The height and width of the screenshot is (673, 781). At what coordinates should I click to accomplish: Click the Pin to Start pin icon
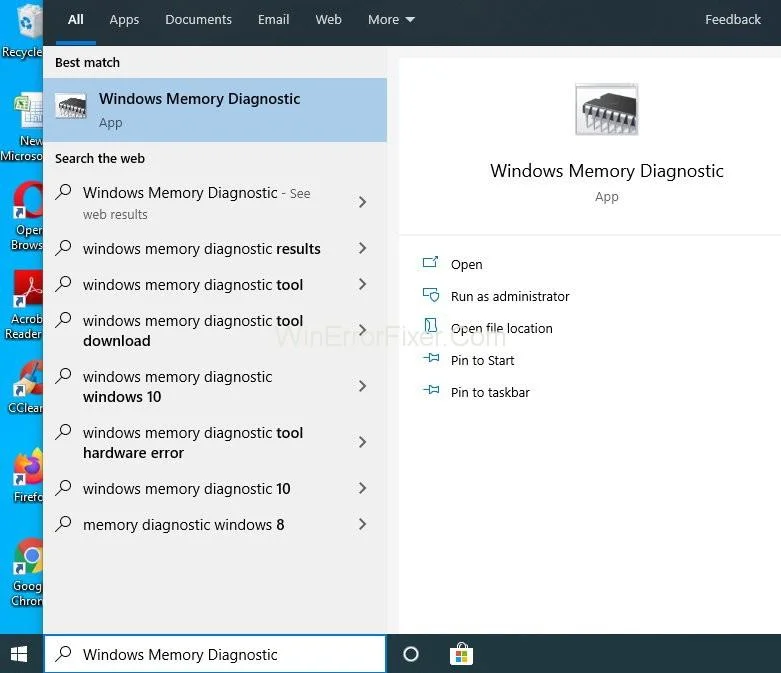[x=431, y=358]
